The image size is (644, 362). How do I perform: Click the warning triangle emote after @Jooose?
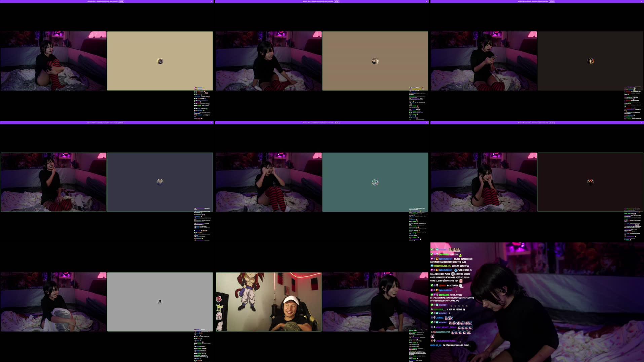click(460, 255)
